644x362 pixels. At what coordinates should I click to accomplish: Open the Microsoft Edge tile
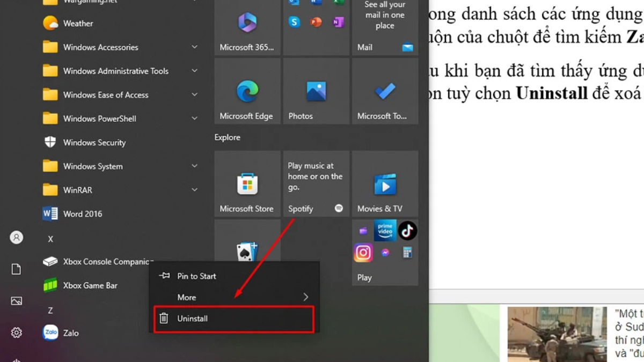[247, 91]
